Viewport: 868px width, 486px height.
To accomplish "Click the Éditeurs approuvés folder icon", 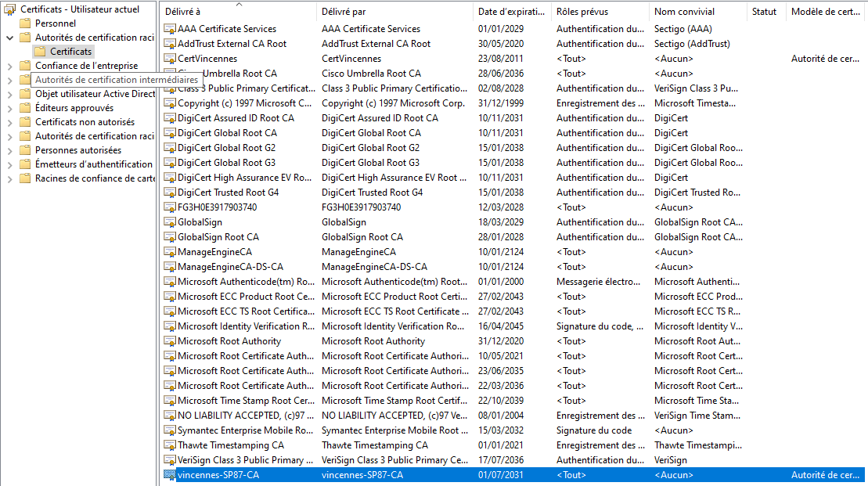I will pyautogui.click(x=25, y=108).
